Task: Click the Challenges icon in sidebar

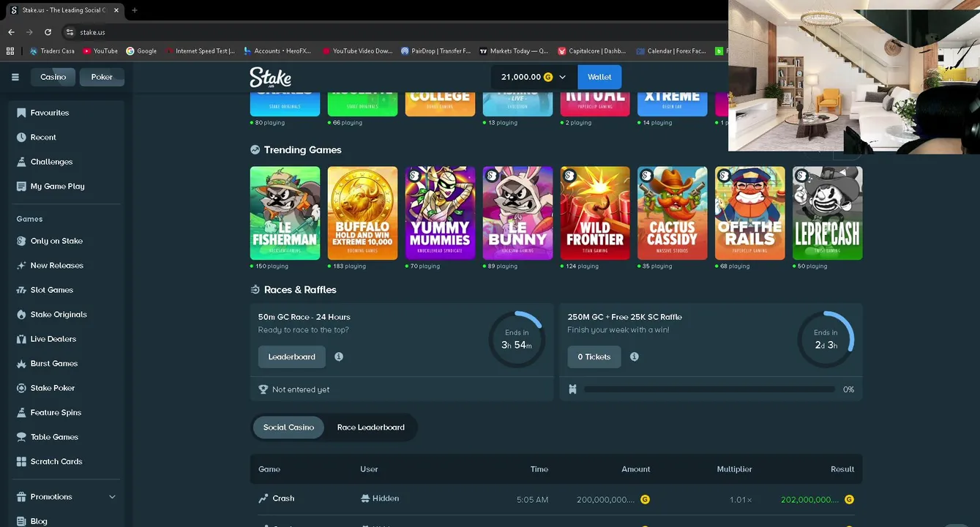Action: pos(21,162)
